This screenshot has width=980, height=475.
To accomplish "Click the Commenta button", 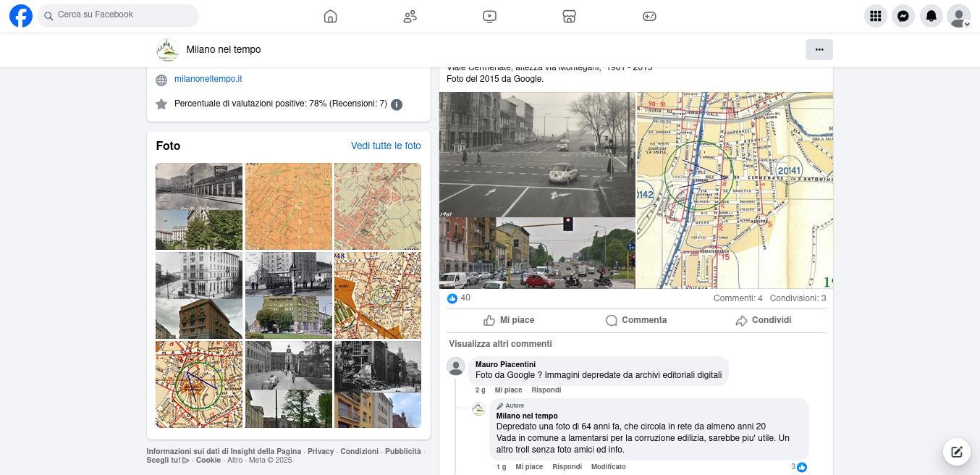I will (x=636, y=320).
